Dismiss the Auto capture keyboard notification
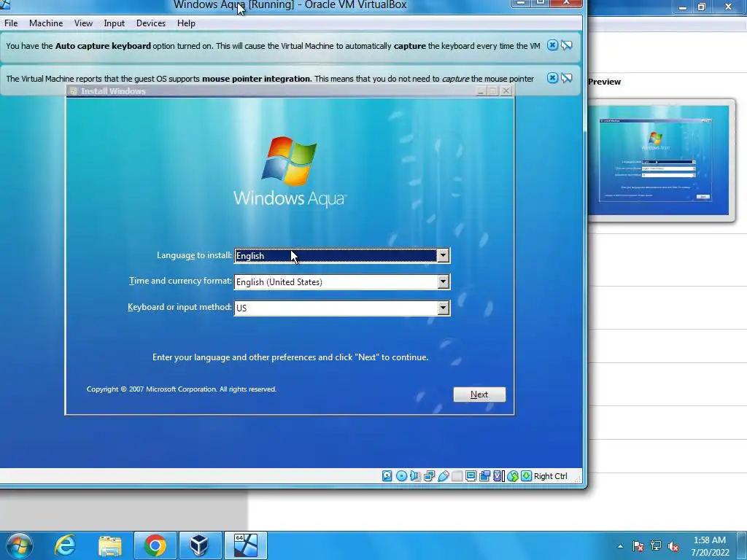 coord(552,45)
